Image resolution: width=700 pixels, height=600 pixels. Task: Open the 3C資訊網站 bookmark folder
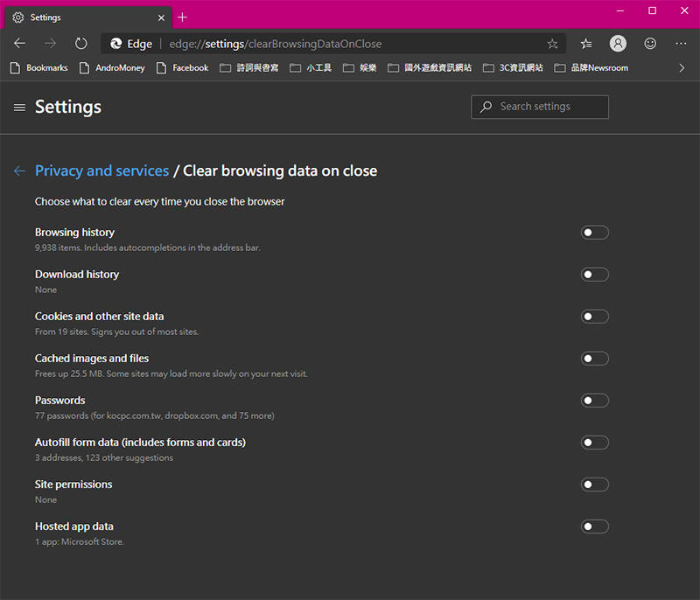tap(513, 68)
